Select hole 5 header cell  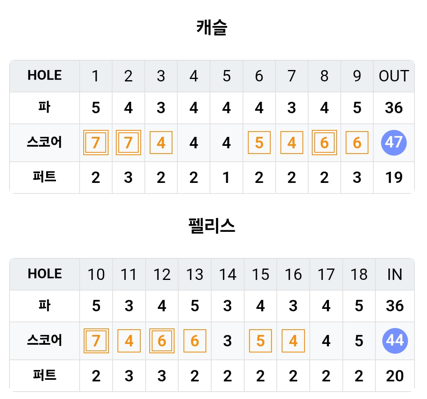click(226, 76)
